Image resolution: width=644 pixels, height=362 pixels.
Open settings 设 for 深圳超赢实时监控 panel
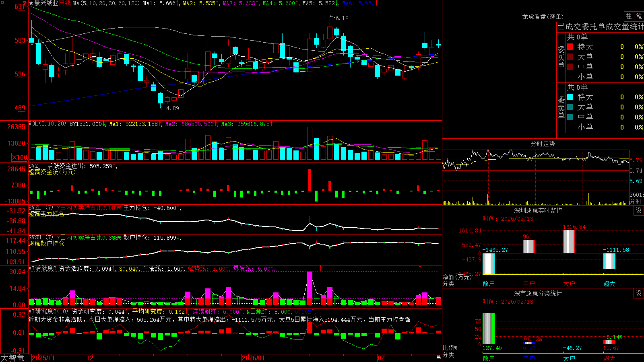pyautogui.click(x=639, y=210)
